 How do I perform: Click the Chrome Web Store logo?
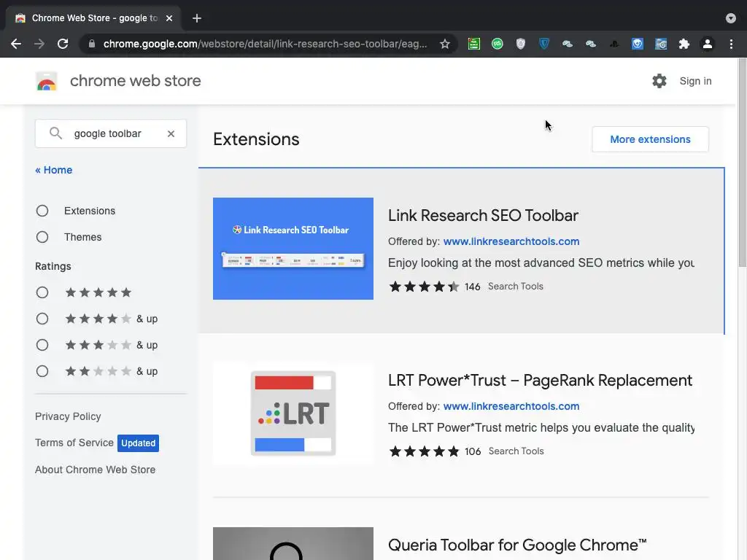click(x=46, y=82)
